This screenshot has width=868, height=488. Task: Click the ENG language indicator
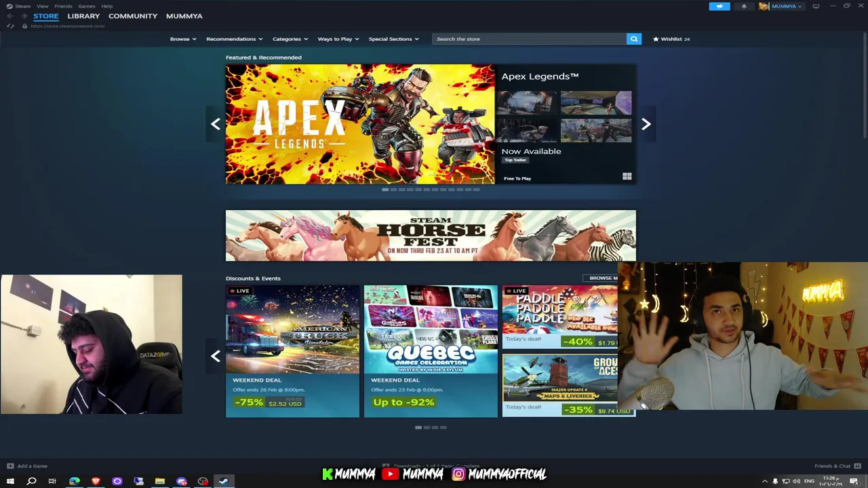tap(809, 481)
